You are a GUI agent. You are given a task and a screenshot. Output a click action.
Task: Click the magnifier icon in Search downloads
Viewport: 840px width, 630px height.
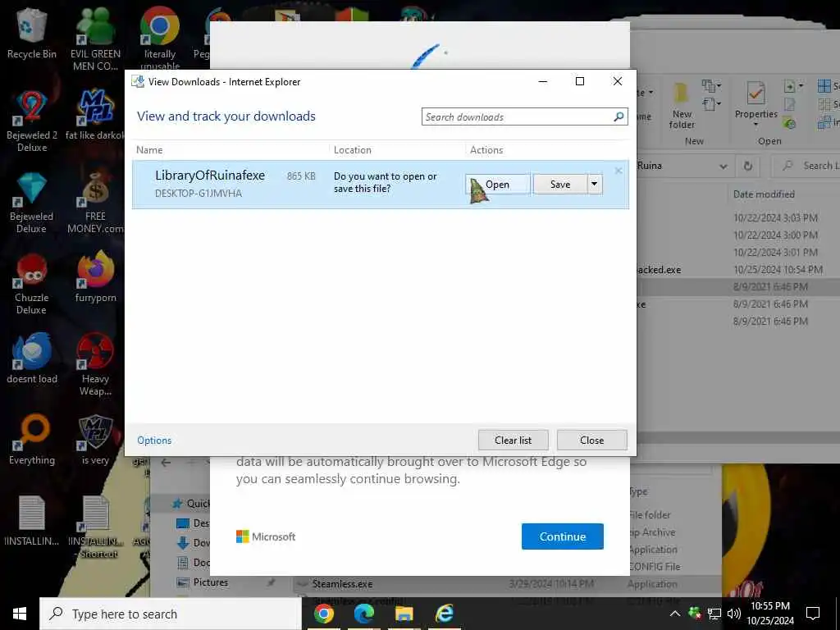tap(619, 116)
